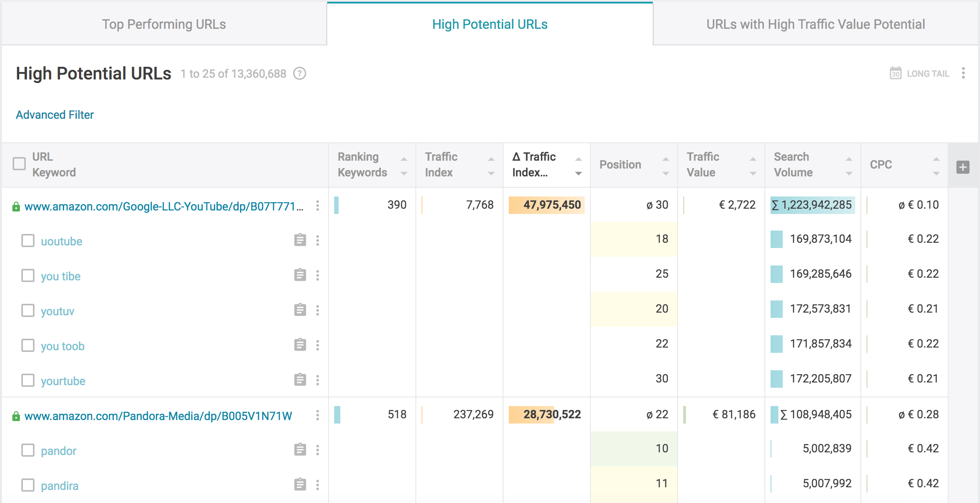The image size is (980, 503).
Task: Check the yourtube keyword checkbox
Action: tap(28, 380)
